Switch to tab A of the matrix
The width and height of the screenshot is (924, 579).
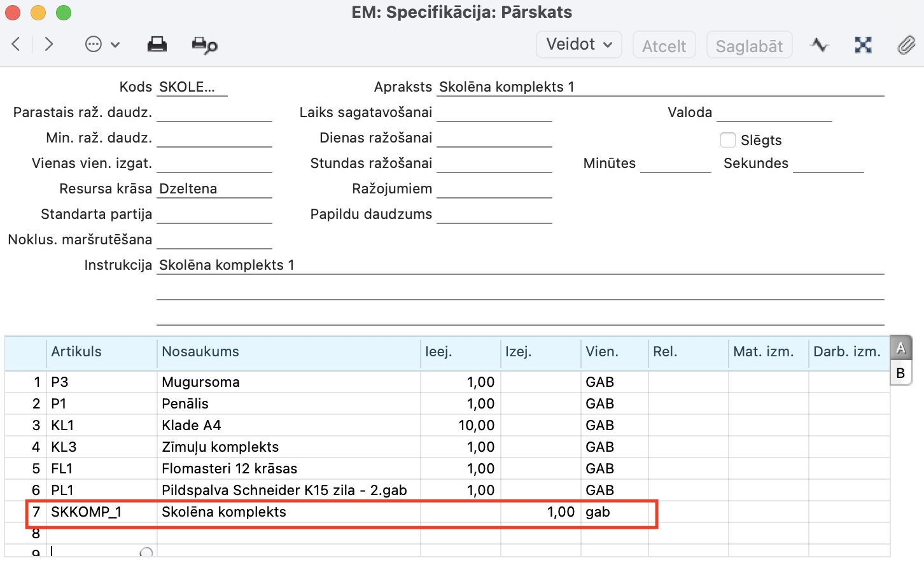(900, 348)
